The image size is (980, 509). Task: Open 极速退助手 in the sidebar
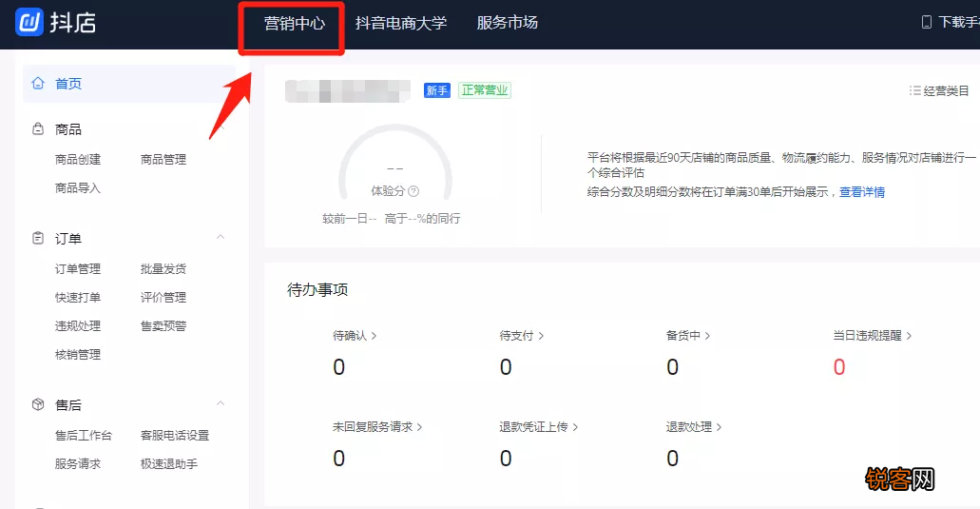point(169,464)
